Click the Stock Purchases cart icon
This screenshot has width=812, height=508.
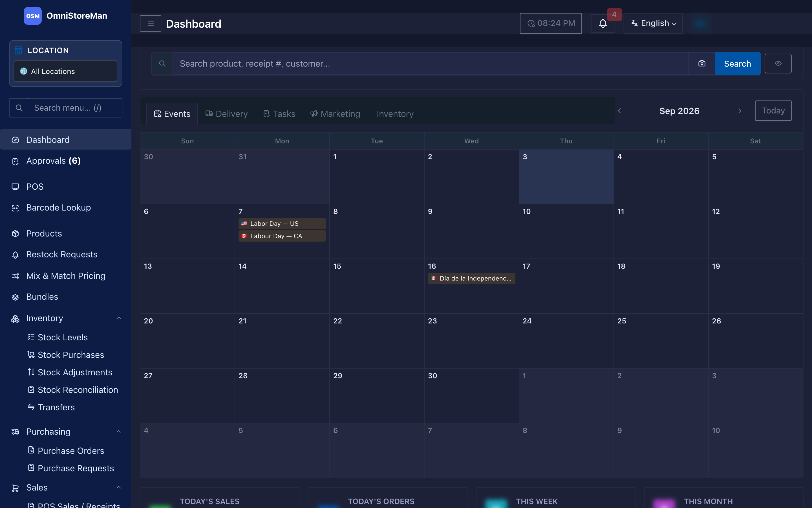(x=31, y=354)
